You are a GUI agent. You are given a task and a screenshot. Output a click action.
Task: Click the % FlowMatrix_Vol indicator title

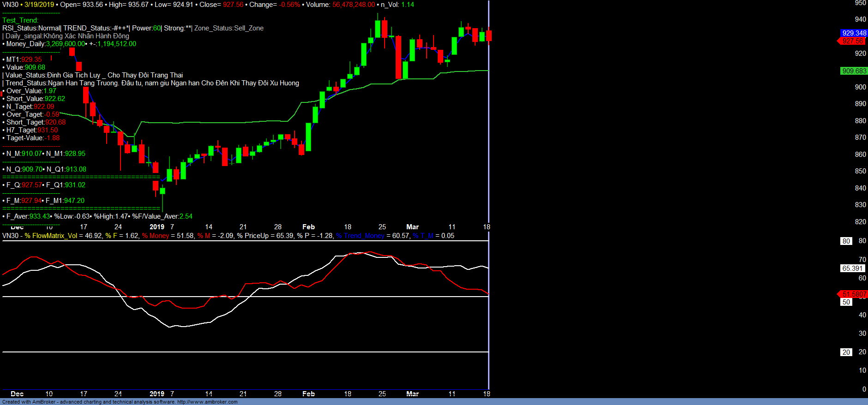(51, 236)
